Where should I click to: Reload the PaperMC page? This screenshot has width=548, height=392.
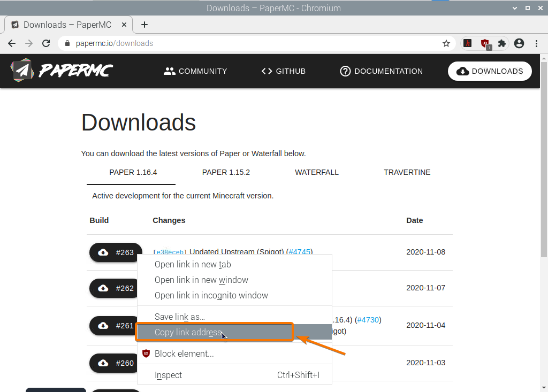pyautogui.click(x=46, y=43)
